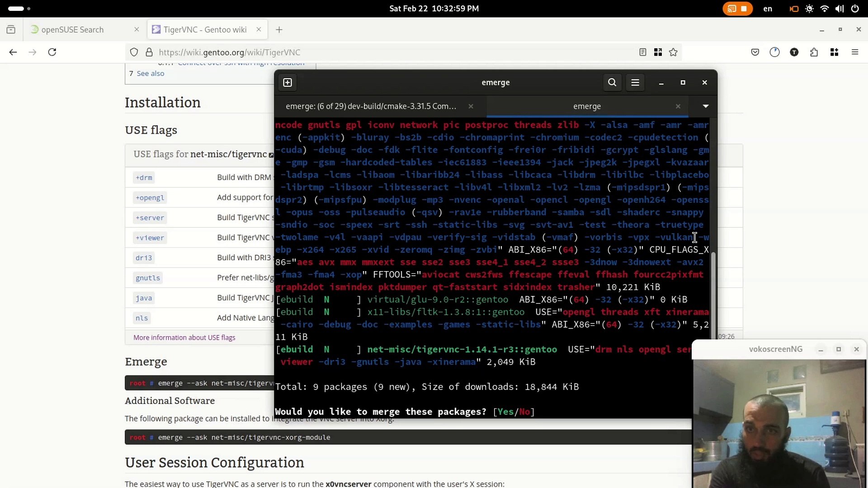
Task: Toggle reader view for the wiki page
Action: pos(643,52)
